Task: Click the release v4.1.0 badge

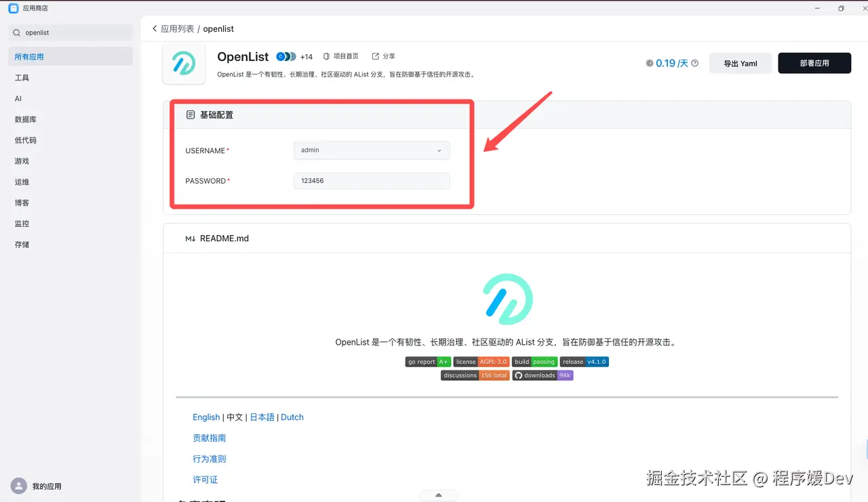Action: point(585,362)
